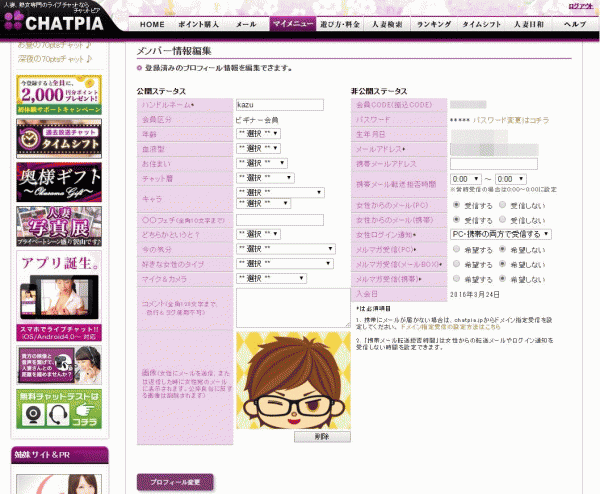Go to the メール tab
Image resolution: width=600 pixels, height=494 pixels.
pyautogui.click(x=246, y=24)
